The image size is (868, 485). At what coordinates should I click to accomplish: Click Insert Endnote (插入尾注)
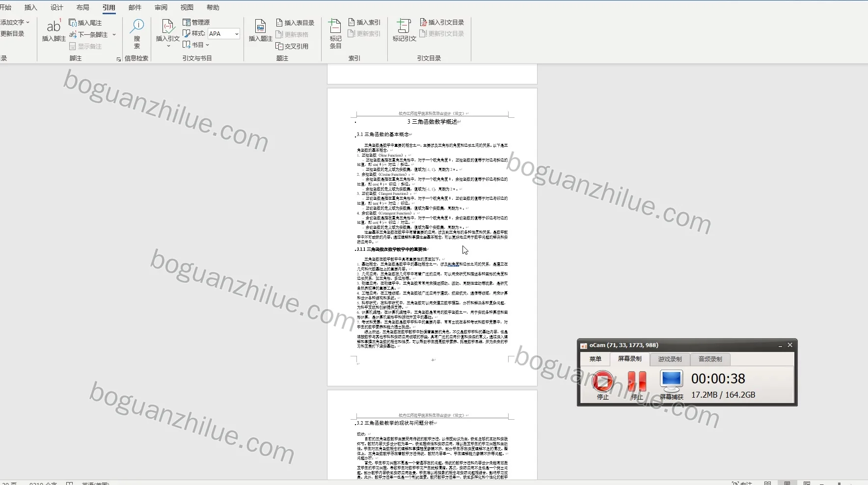coord(85,23)
